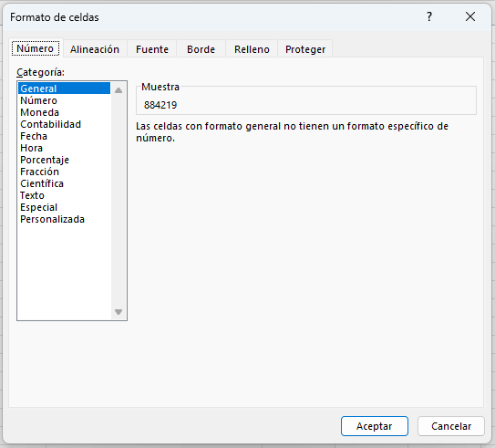The height and width of the screenshot is (448, 495).
Task: Switch to the Alineación tab
Action: click(95, 49)
